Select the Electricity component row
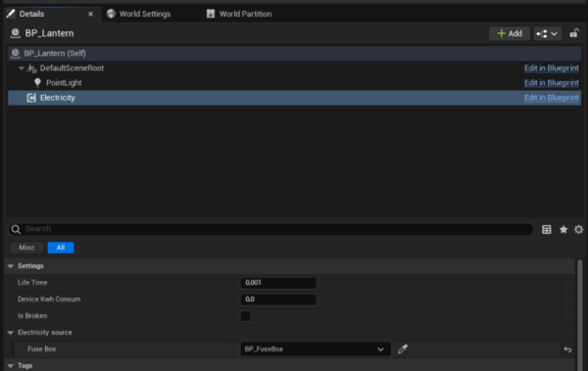This screenshot has height=371, width=588. [294, 98]
